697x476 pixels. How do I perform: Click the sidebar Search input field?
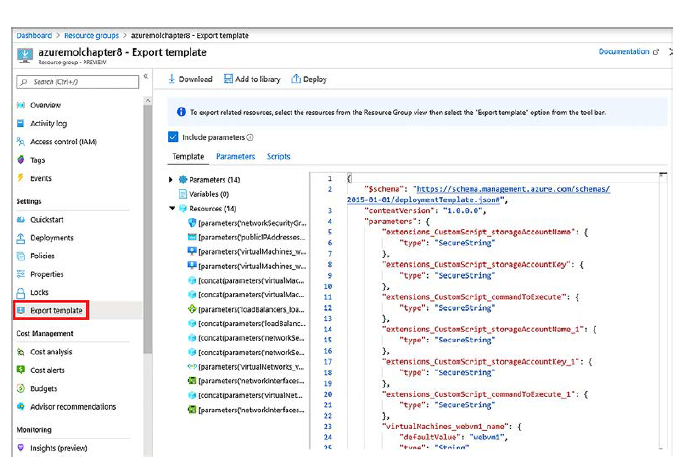(78, 80)
